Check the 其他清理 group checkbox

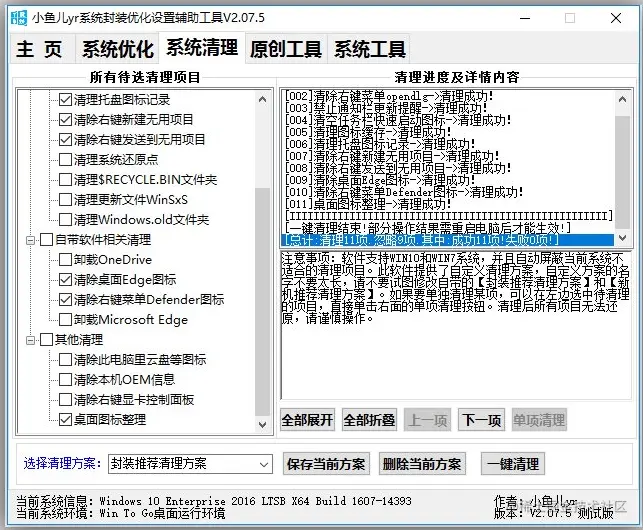pyautogui.click(x=46, y=340)
